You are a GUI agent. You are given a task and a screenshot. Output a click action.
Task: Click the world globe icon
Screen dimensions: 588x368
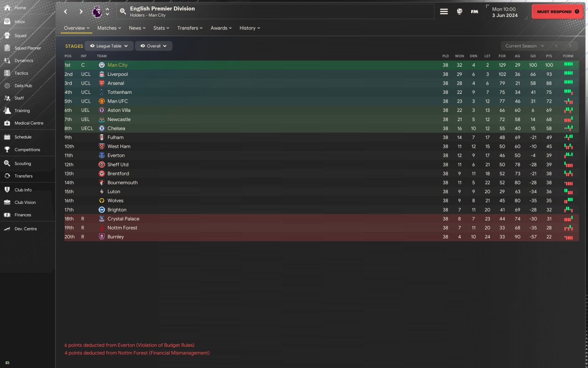[459, 11]
